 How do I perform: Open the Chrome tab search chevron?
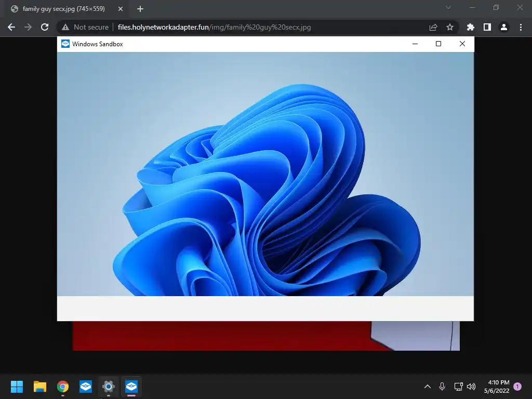pos(448,7)
